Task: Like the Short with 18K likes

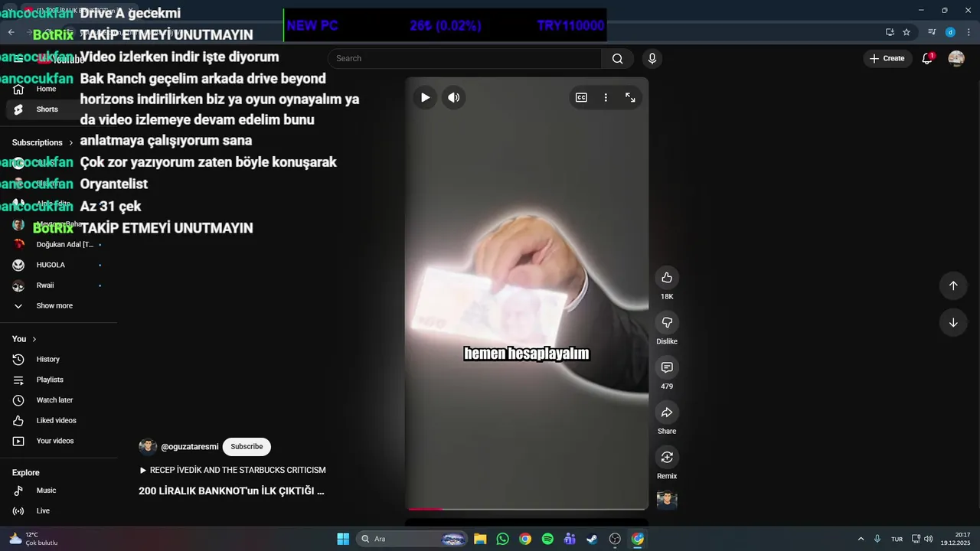Action: pyautogui.click(x=667, y=278)
